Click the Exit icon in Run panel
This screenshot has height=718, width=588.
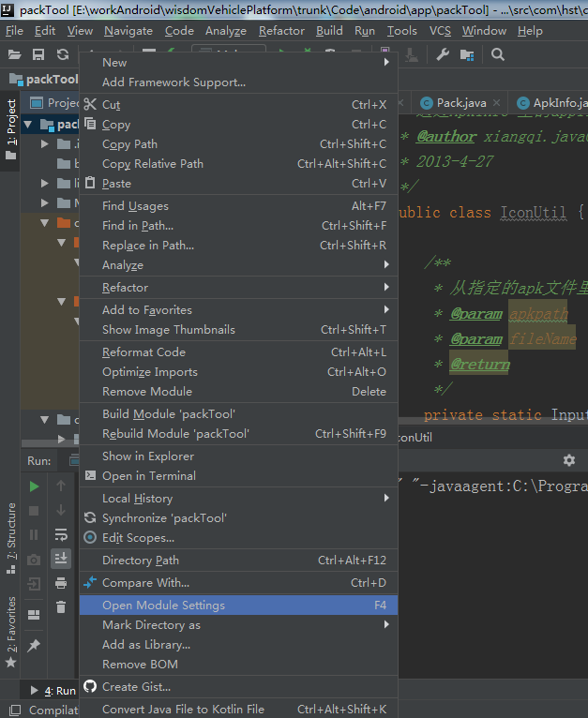point(34,584)
